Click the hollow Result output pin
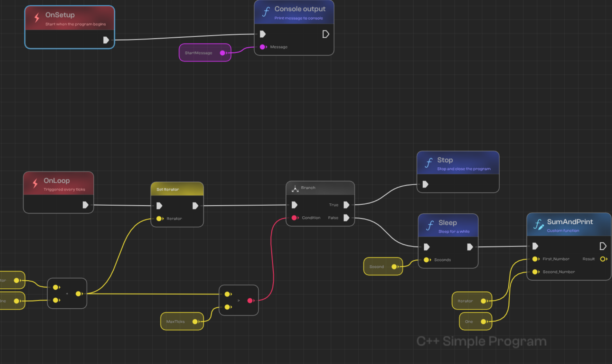The height and width of the screenshot is (364, 612). point(603,259)
